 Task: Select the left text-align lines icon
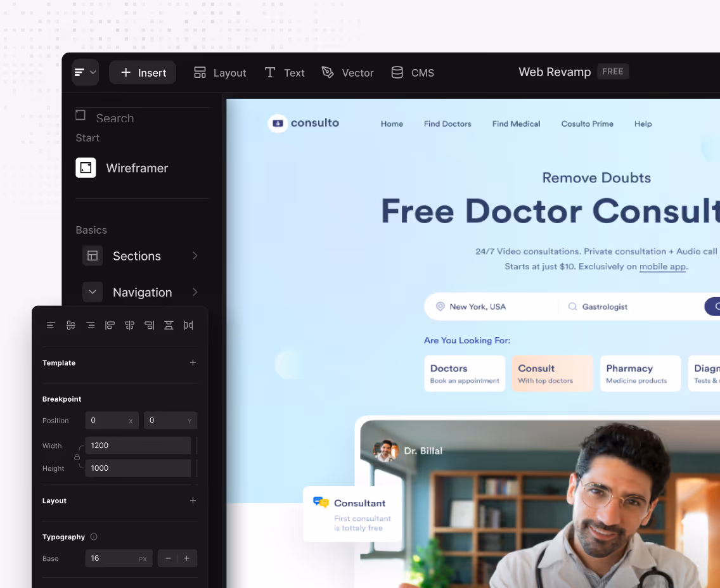point(51,326)
